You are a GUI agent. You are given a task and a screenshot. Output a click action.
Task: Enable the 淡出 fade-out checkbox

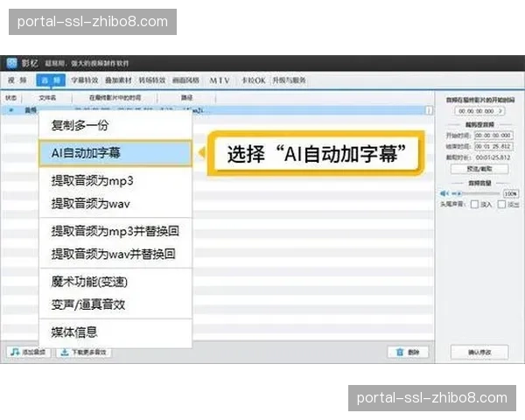501,204
